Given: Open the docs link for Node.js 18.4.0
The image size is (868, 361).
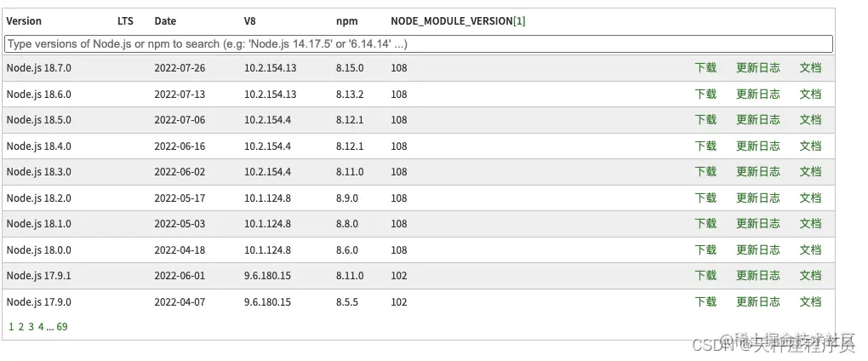Looking at the screenshot, I should [x=810, y=146].
